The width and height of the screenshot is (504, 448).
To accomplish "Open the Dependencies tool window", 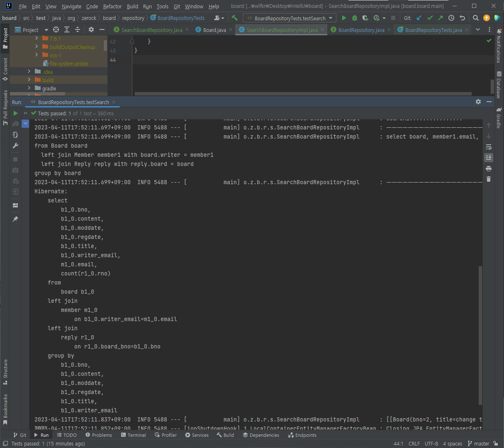I will pos(261,435).
